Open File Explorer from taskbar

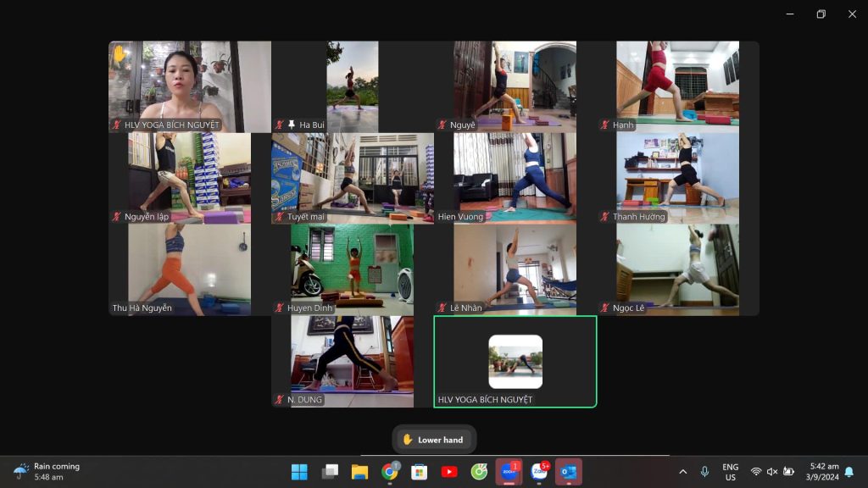[359, 472]
